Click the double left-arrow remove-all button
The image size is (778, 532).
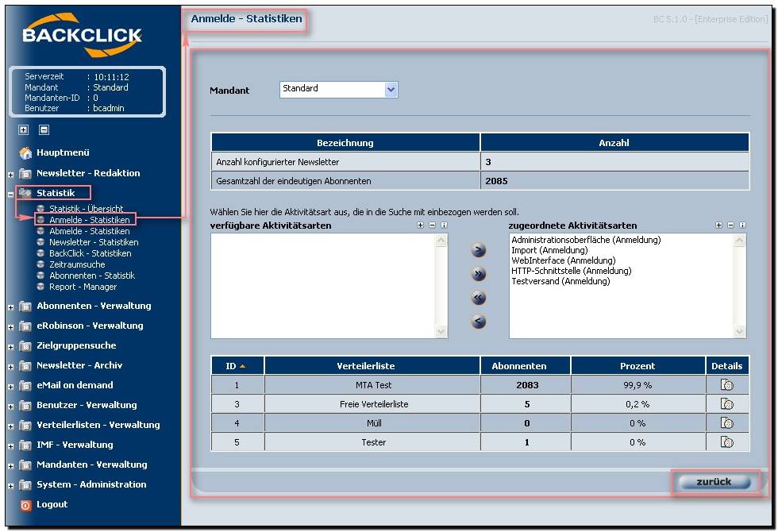(x=478, y=298)
